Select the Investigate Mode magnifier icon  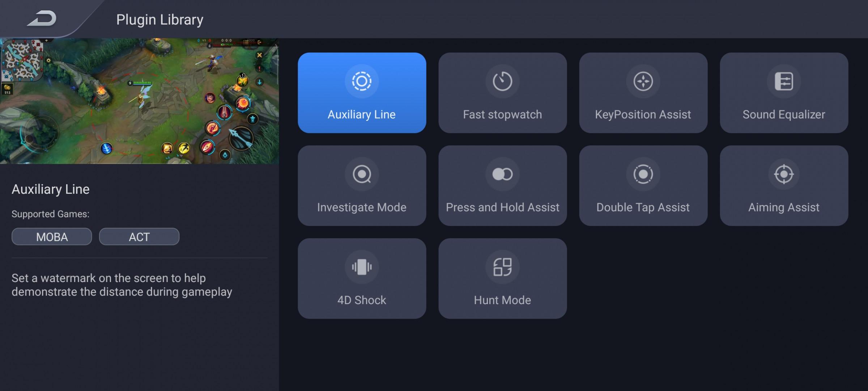click(x=362, y=174)
